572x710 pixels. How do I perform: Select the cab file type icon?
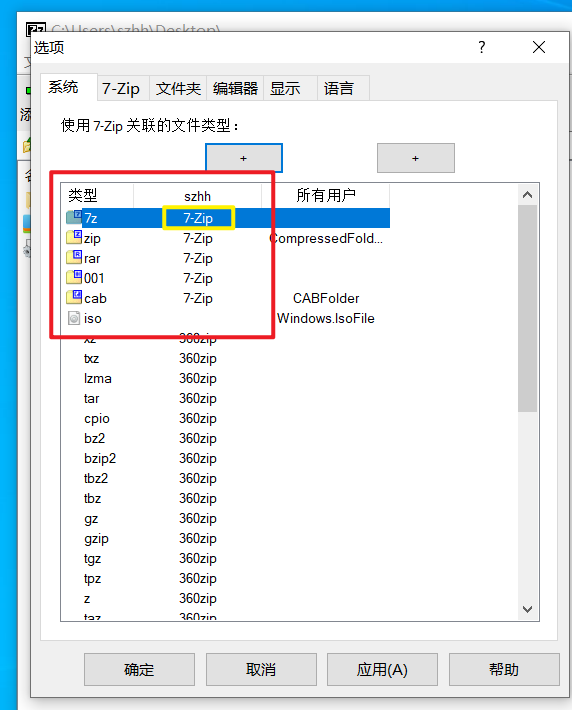74,297
